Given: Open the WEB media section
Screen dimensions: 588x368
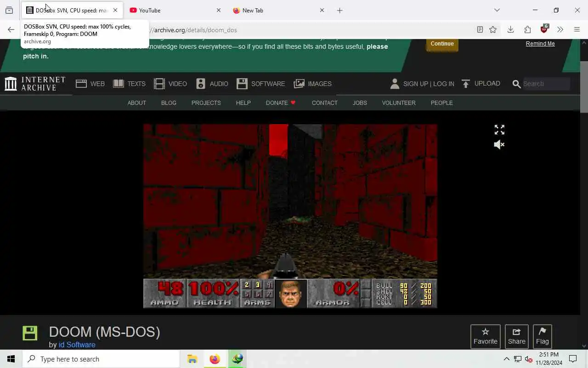Looking at the screenshot, I should [x=90, y=84].
